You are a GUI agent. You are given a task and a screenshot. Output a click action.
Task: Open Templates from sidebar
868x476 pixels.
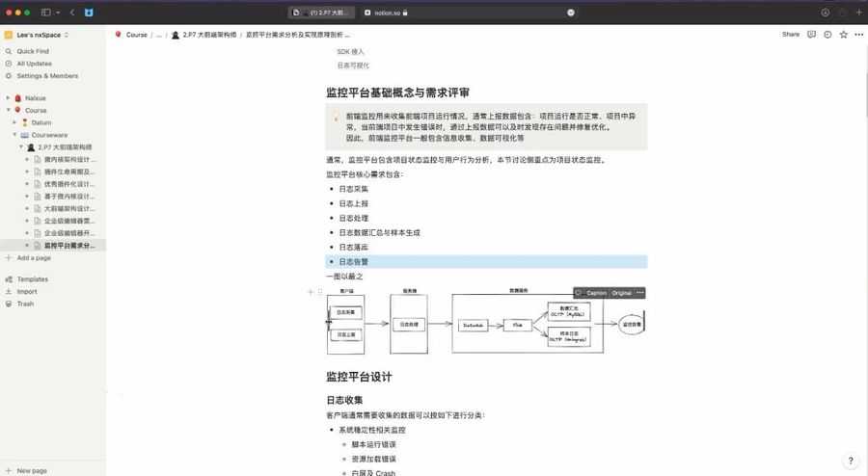32,279
